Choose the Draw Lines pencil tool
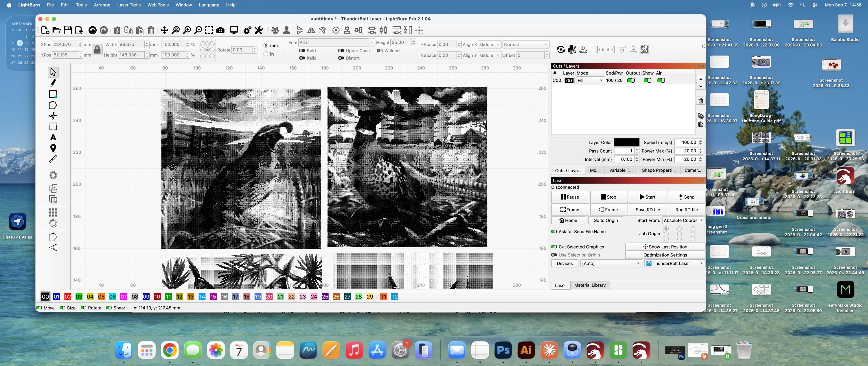This screenshot has width=868, height=366. point(53,83)
